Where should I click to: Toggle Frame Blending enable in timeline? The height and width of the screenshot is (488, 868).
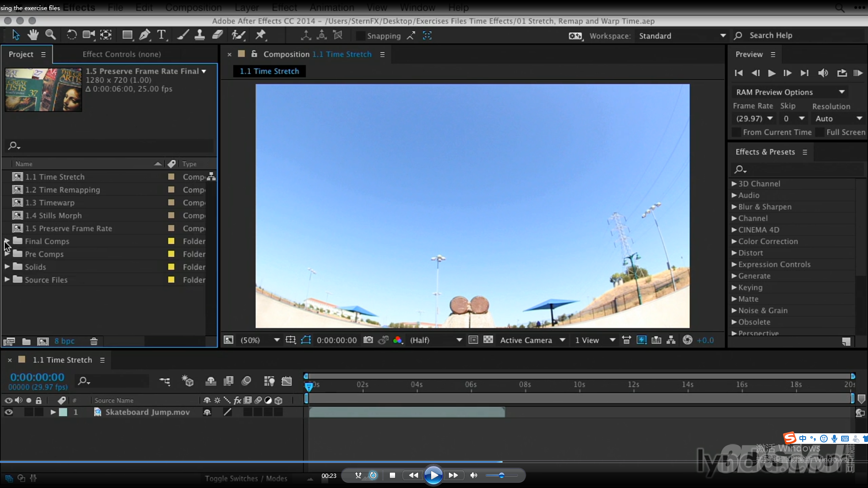click(x=229, y=381)
